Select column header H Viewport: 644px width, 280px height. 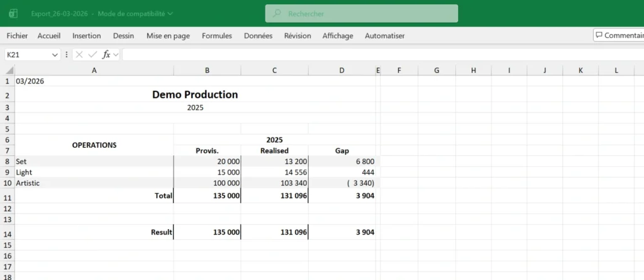click(473, 70)
